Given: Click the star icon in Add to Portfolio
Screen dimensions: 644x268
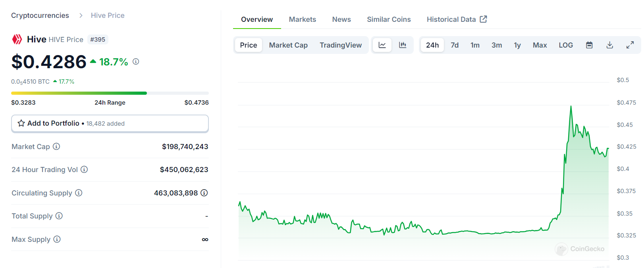Looking at the screenshot, I should tap(21, 123).
